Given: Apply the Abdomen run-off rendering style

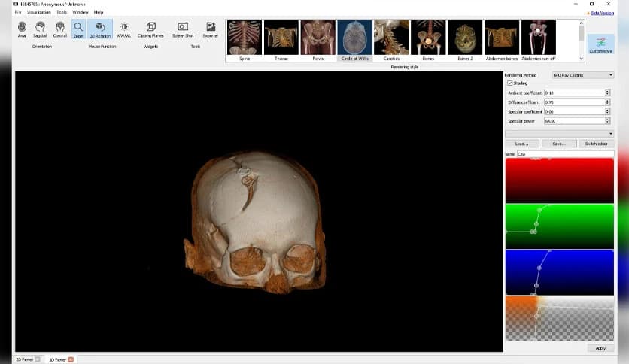Looking at the screenshot, I should [539, 41].
